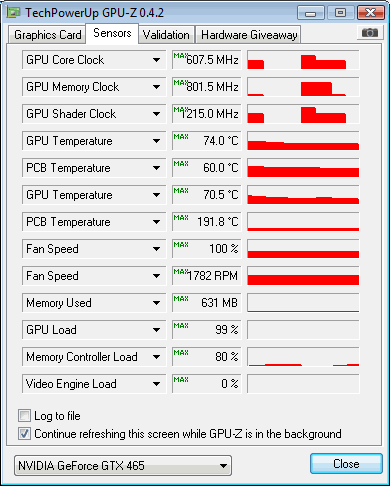
Task: Click the camera screenshot icon
Action: click(370, 33)
